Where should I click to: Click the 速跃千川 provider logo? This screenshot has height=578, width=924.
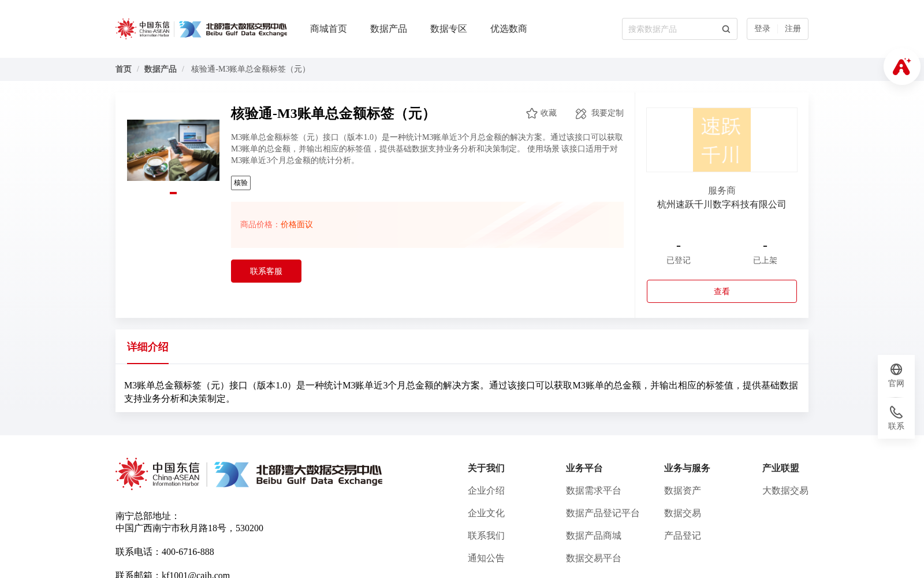722,140
